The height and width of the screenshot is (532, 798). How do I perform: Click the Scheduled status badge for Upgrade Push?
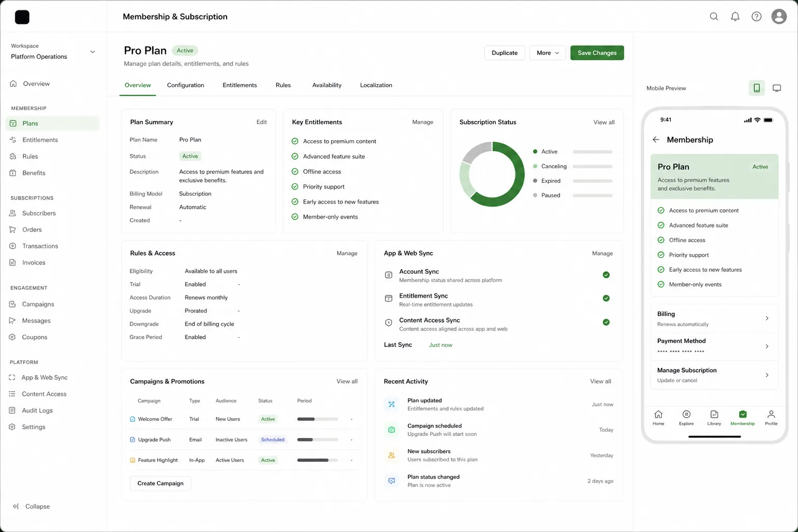tap(272, 440)
